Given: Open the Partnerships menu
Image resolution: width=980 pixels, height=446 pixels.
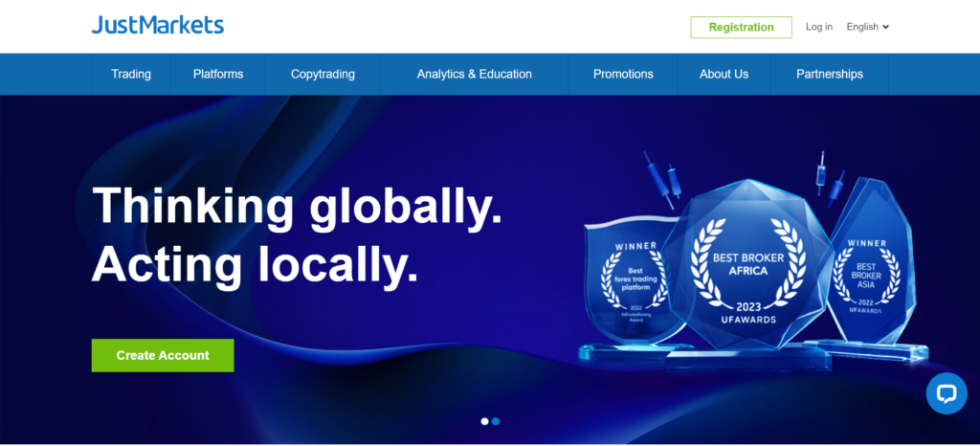Looking at the screenshot, I should pos(830,75).
